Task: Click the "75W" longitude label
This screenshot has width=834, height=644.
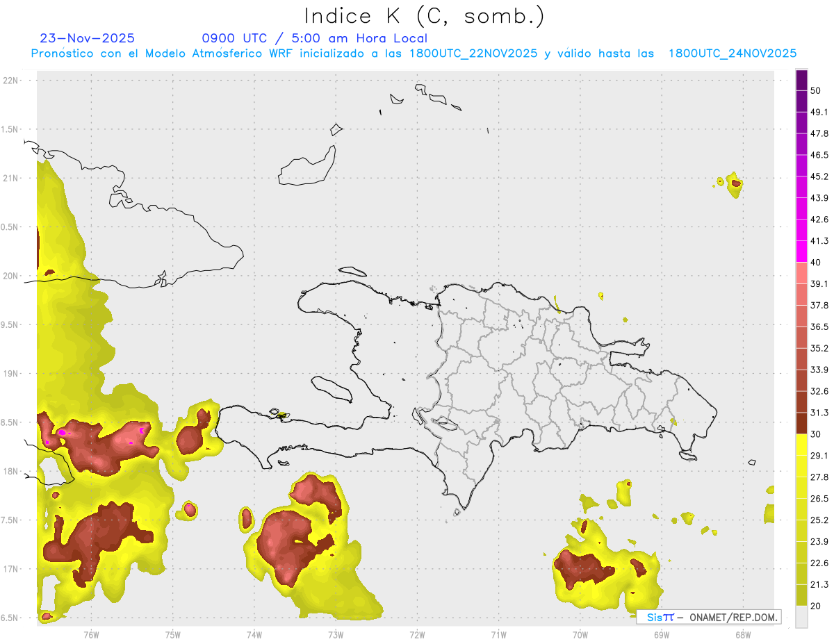Action: tap(172, 635)
